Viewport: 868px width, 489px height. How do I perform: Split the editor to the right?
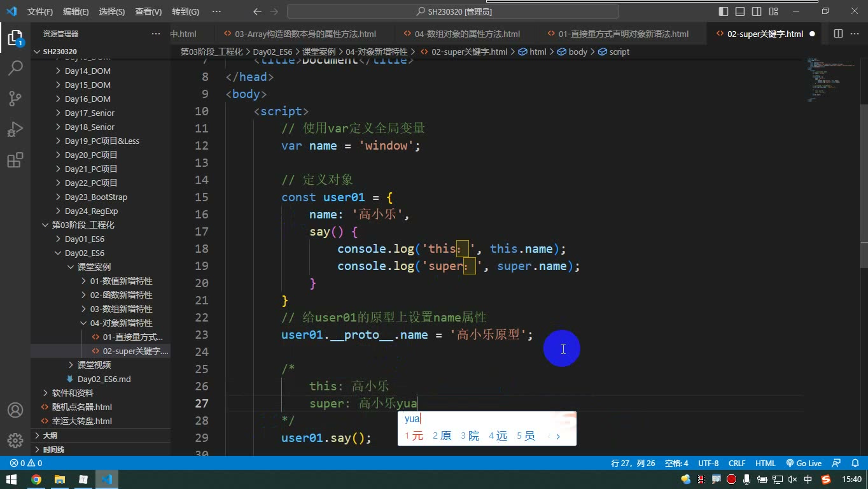coord(838,34)
